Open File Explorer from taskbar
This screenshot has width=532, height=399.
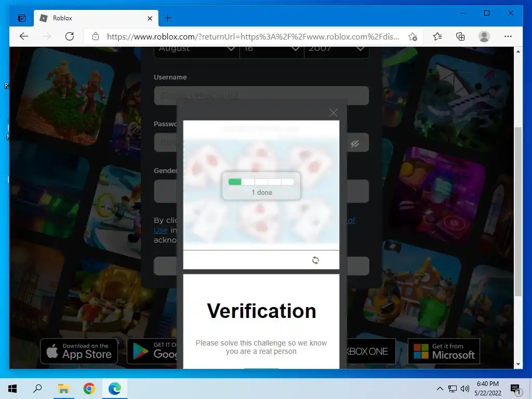(63, 389)
